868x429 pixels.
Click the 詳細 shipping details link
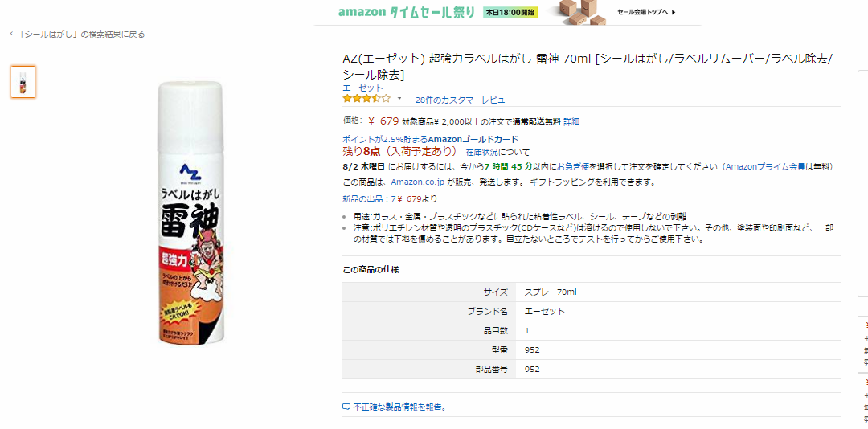[x=571, y=121]
